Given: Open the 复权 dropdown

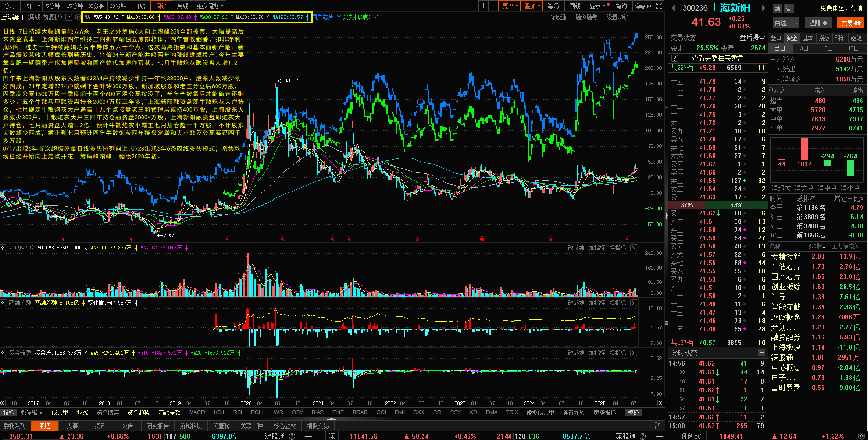Looking at the screenshot, I should (510, 6).
